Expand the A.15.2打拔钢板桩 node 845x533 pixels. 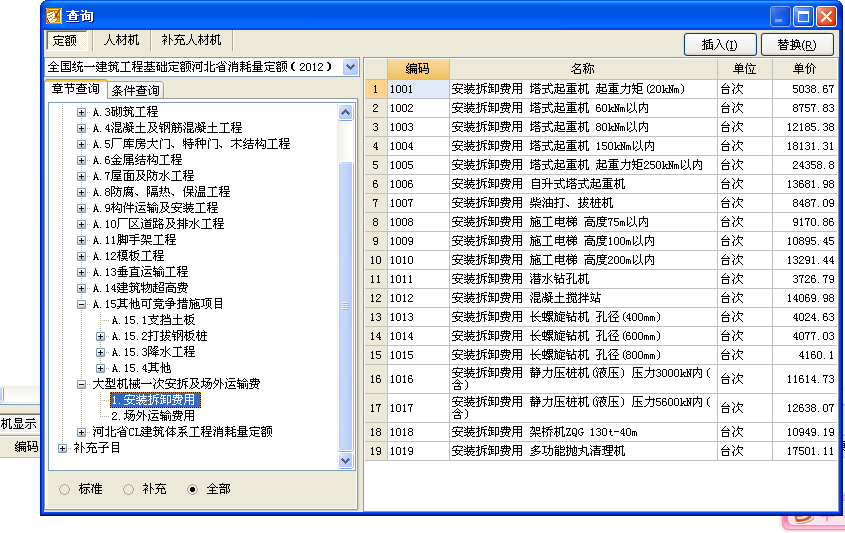click(x=100, y=336)
